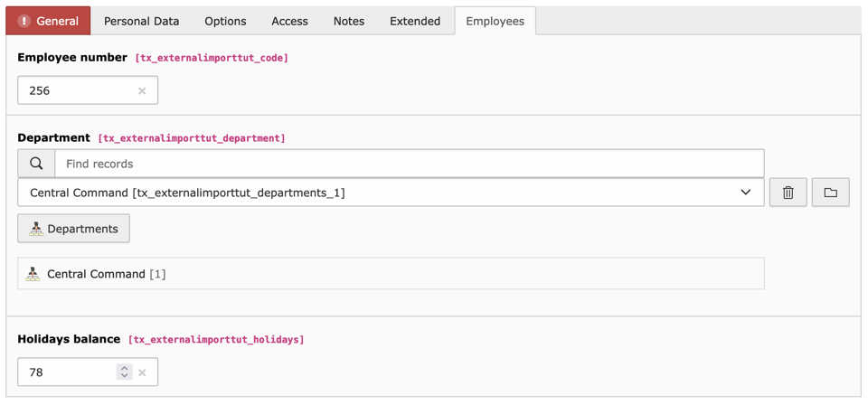This screenshot has height=405, width=868.
Task: Switch to the Access tab
Action: (289, 21)
